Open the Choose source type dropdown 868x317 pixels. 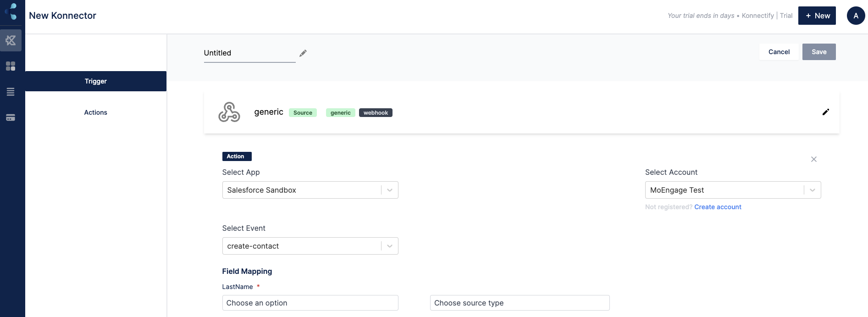pos(520,303)
